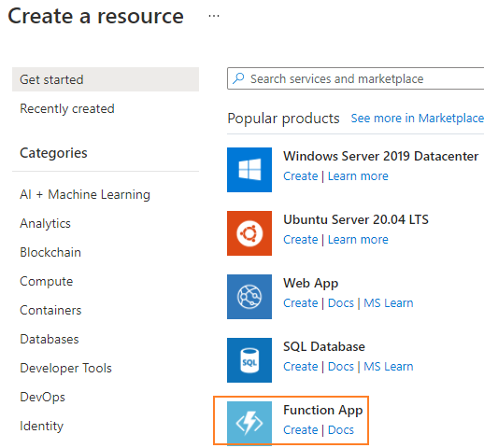Click Create under Function App
The image size is (484, 448).
(301, 430)
